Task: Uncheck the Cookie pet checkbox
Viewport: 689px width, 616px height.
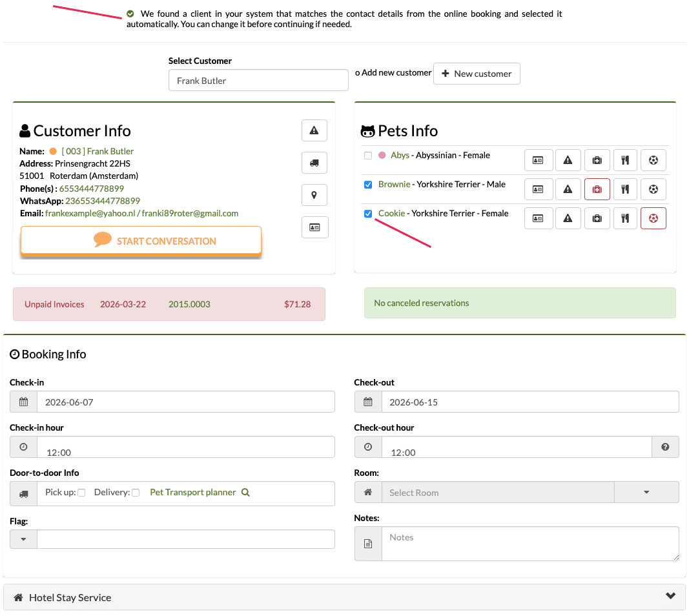Action: click(368, 214)
